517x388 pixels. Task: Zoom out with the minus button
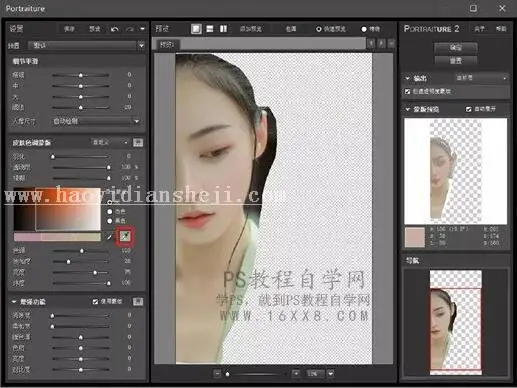217,374
